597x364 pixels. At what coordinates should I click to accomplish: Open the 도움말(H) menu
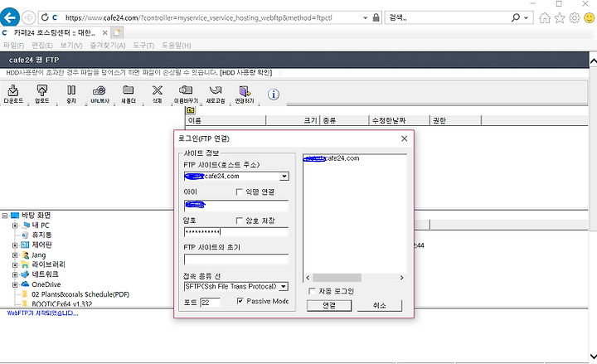(x=177, y=46)
